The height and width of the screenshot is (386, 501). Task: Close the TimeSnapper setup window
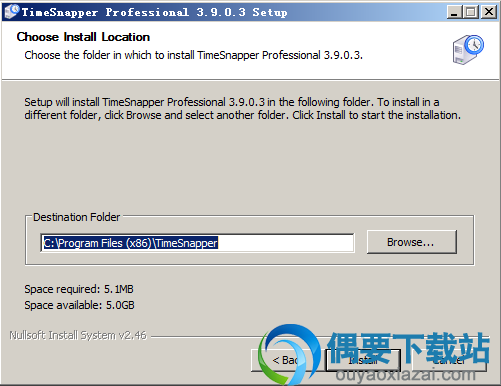pos(489,12)
